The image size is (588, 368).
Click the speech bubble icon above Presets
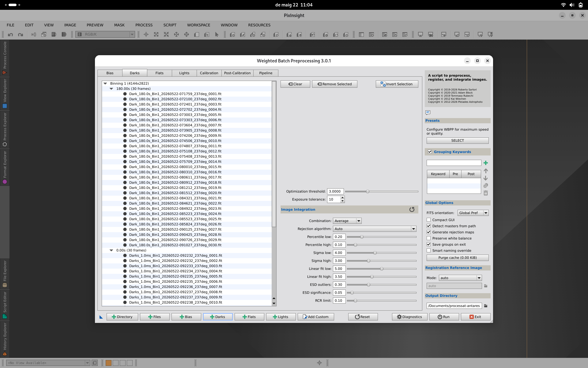pyautogui.click(x=428, y=113)
